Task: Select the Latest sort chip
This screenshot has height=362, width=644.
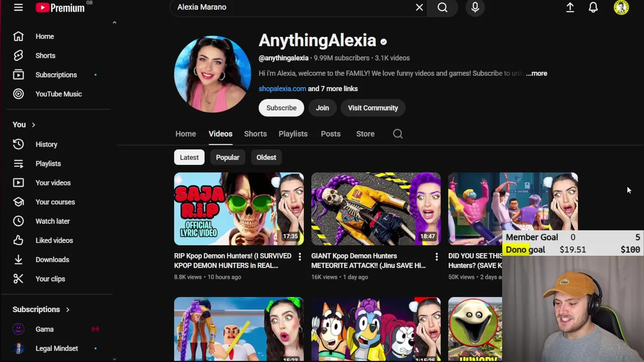Action: coord(189,157)
